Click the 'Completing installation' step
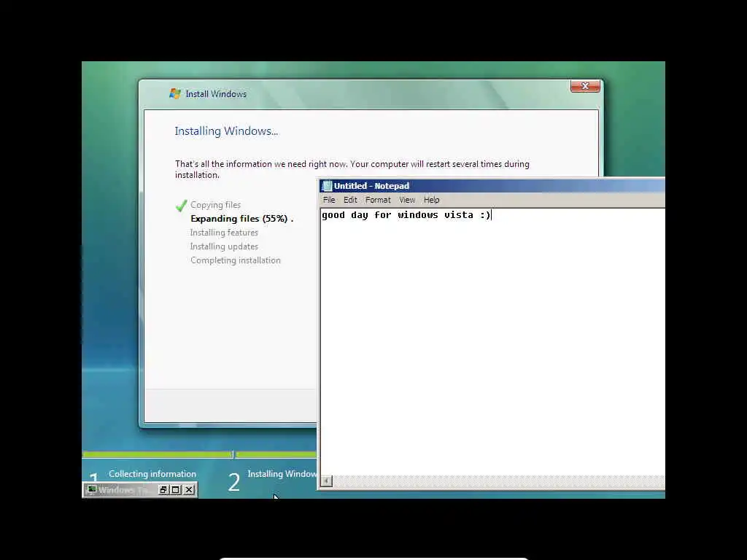 236,260
